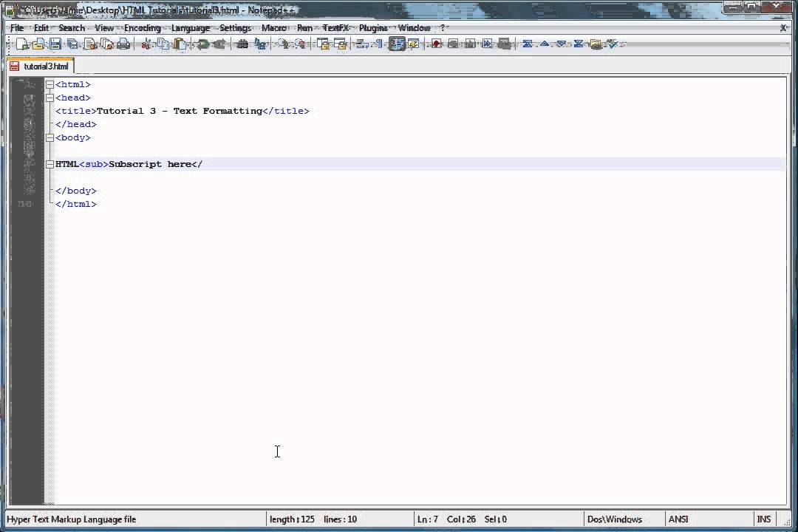Open the Window menu
Screen dimensions: 798x532
tap(414, 28)
